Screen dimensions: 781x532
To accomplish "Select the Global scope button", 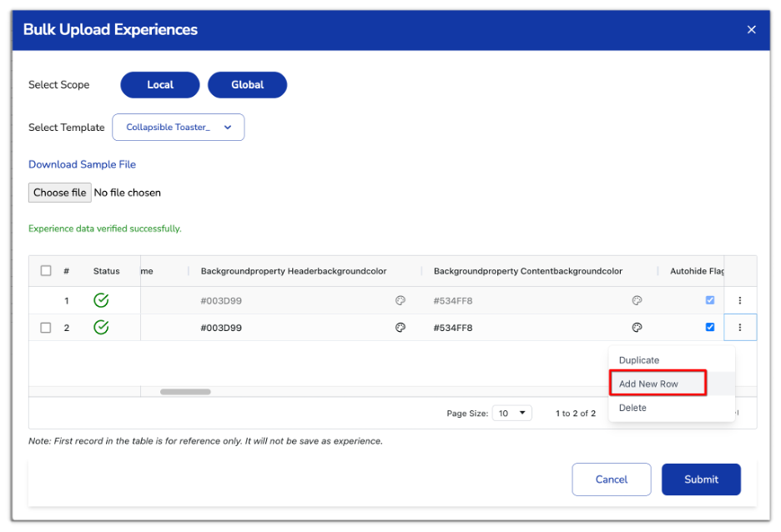I will pyautogui.click(x=247, y=84).
